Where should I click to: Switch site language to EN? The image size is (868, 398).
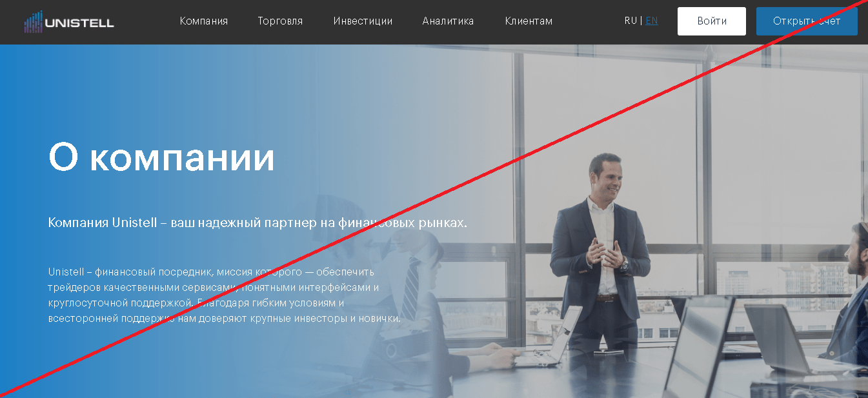click(652, 21)
